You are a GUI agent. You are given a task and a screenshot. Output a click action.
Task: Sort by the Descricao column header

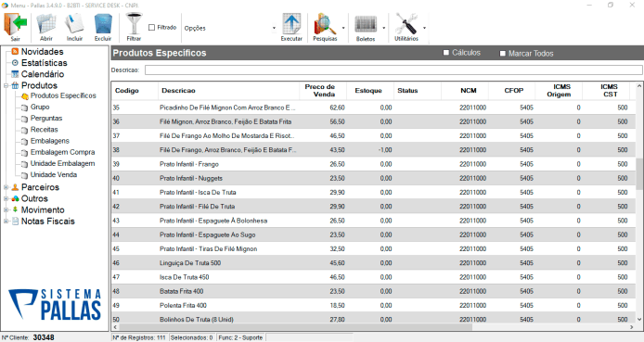[229, 91]
